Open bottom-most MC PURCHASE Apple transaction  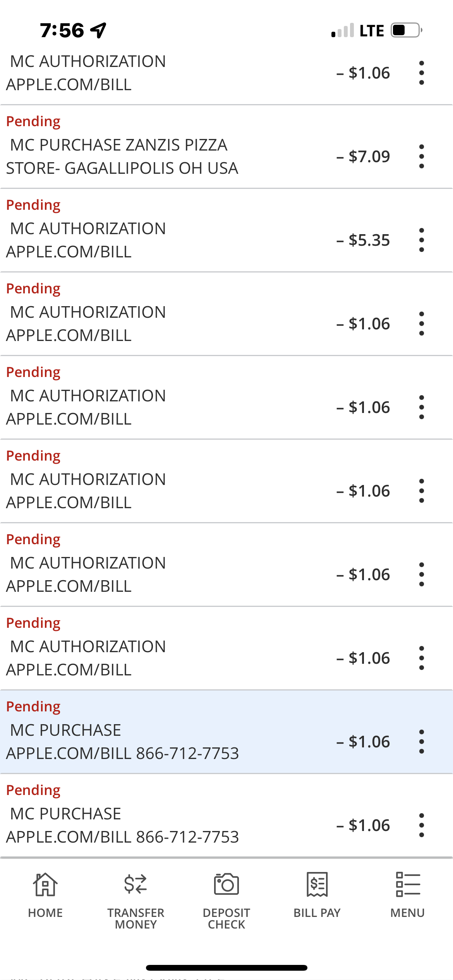coord(122,825)
